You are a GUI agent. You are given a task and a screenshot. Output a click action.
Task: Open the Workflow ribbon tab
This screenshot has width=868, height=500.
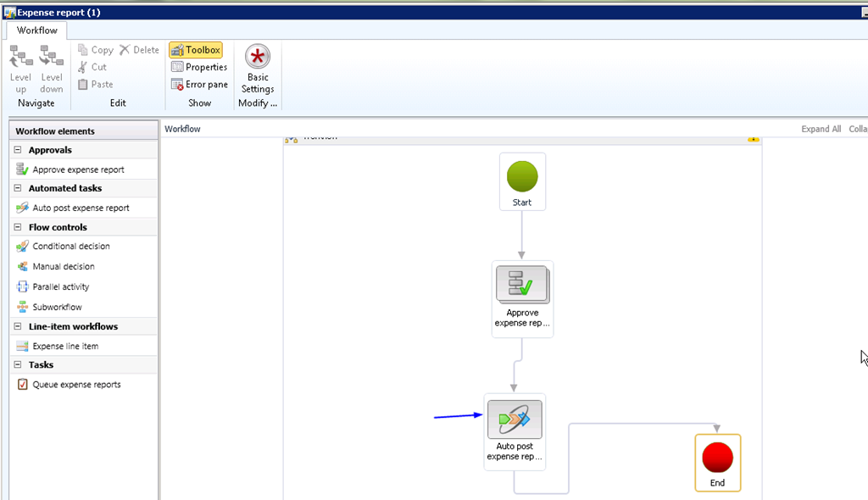pyautogui.click(x=37, y=31)
